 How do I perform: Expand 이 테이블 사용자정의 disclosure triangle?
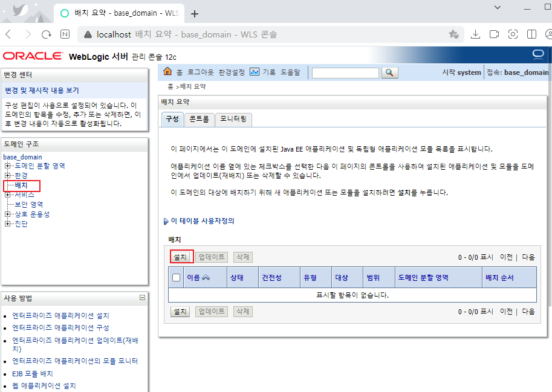[x=166, y=222]
